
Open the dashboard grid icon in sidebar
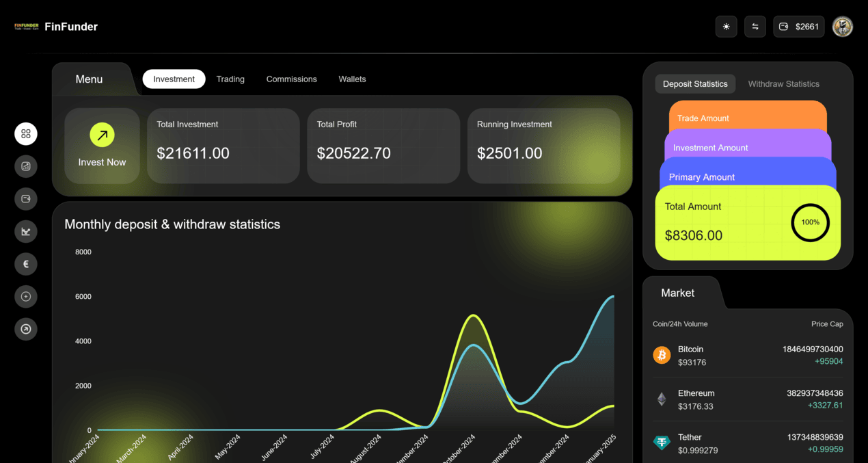(x=26, y=134)
